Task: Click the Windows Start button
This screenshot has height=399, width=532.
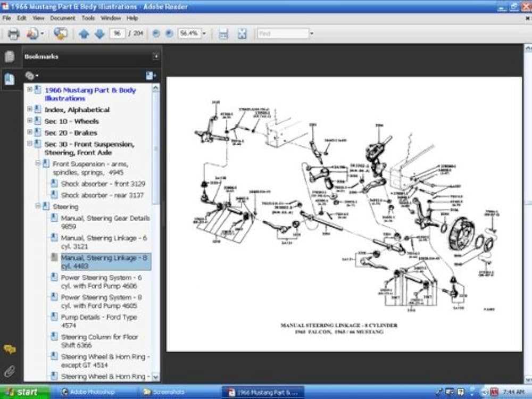Action: click(24, 392)
